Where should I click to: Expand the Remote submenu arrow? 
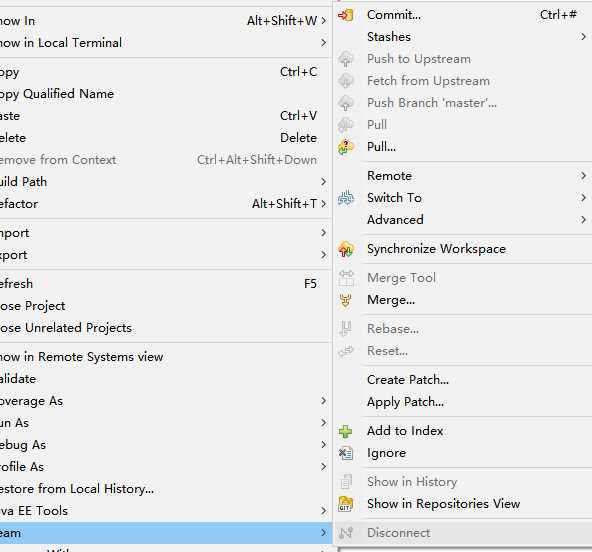pyautogui.click(x=583, y=176)
